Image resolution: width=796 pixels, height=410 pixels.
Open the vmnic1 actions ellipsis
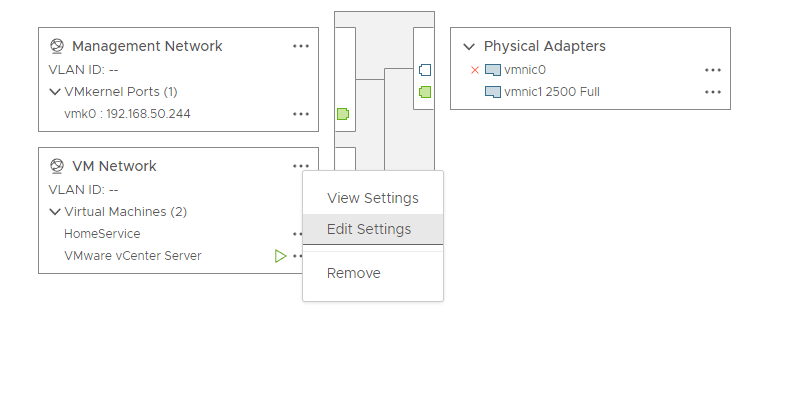tap(713, 92)
